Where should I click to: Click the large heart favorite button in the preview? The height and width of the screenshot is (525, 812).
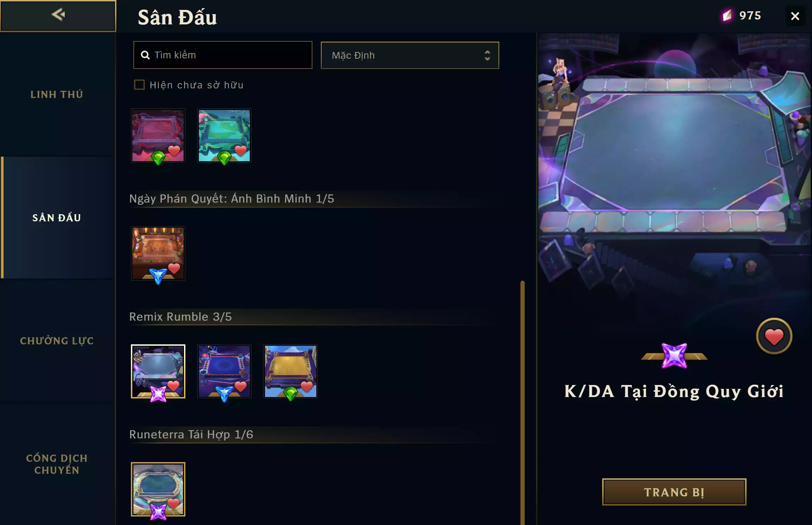774,336
